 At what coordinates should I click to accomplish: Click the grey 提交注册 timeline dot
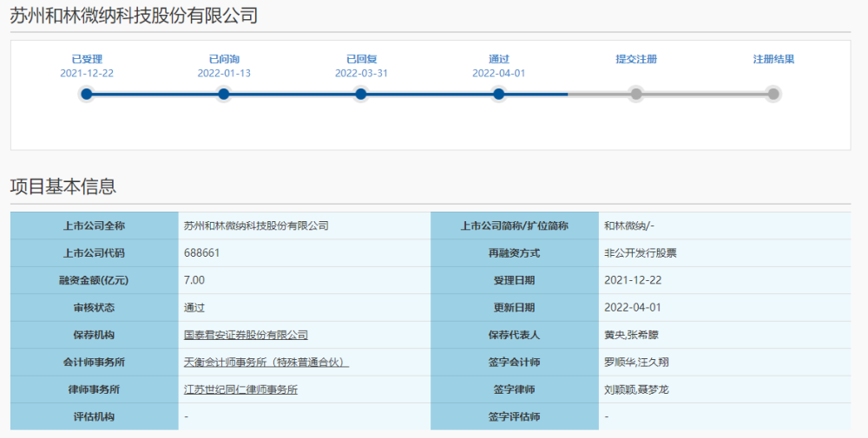pyautogui.click(x=636, y=94)
